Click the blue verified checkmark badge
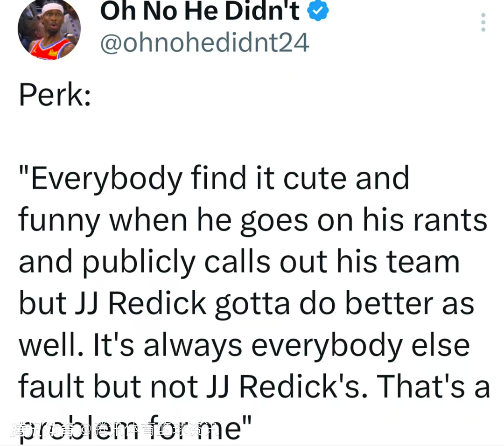The width and height of the screenshot is (504, 446). 318,11
